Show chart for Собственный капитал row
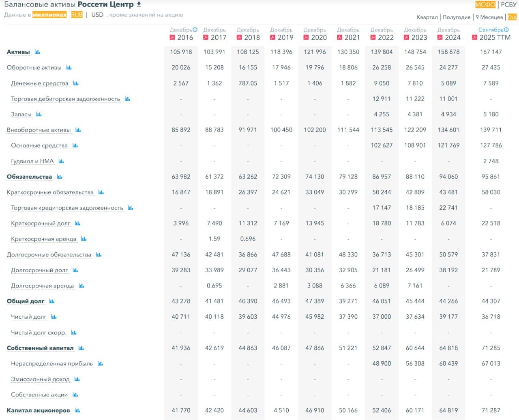This screenshot has width=519, height=420. pyautogui.click(x=81, y=348)
